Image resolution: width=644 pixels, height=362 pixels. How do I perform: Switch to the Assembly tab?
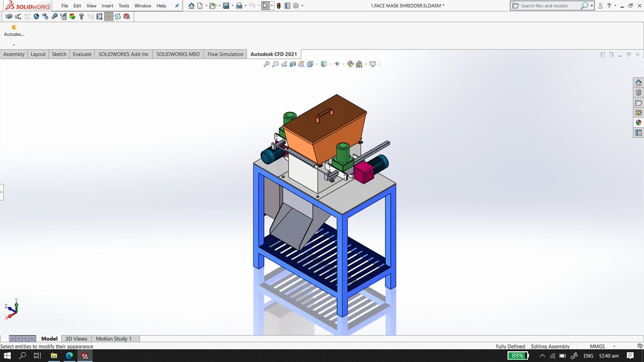click(14, 54)
